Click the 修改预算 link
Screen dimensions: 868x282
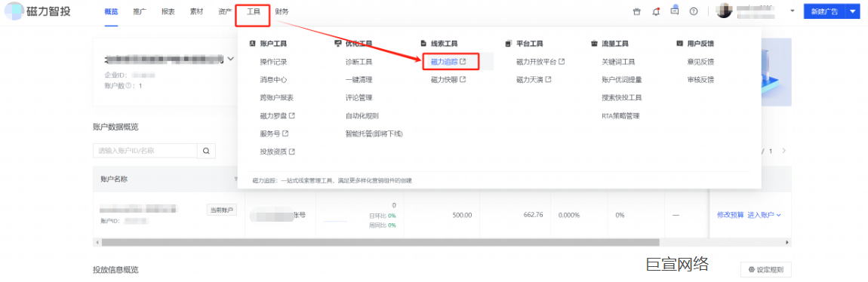click(x=730, y=215)
